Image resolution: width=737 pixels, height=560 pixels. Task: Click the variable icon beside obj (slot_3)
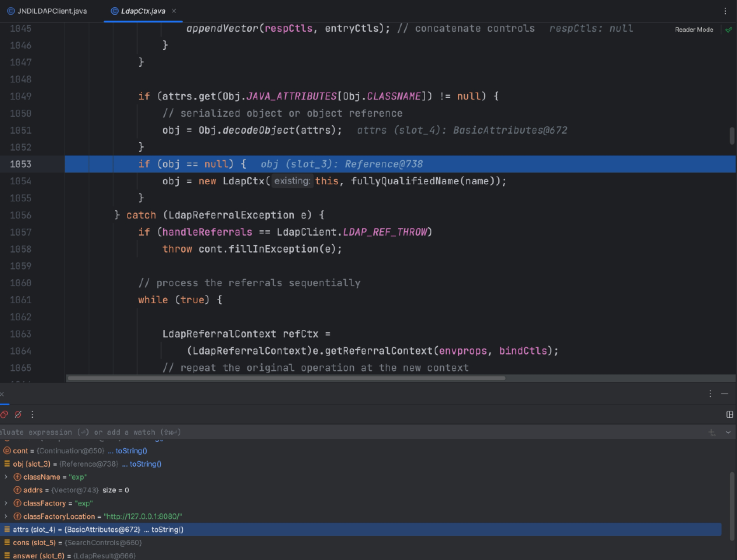pos(7,464)
